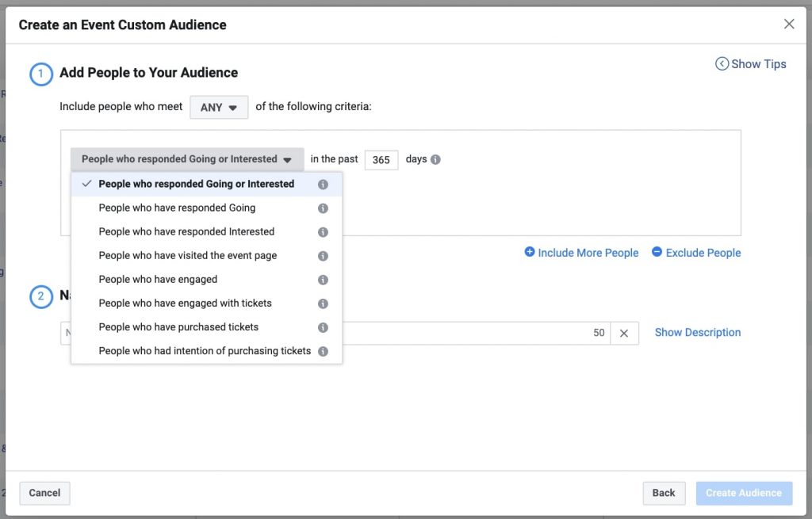Expand the Show Description section
The image size is (812, 519).
tap(697, 332)
